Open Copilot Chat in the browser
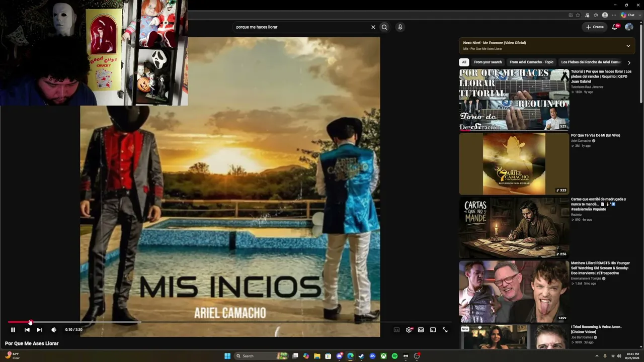The width and height of the screenshot is (644, 362). pyautogui.click(x=627, y=15)
